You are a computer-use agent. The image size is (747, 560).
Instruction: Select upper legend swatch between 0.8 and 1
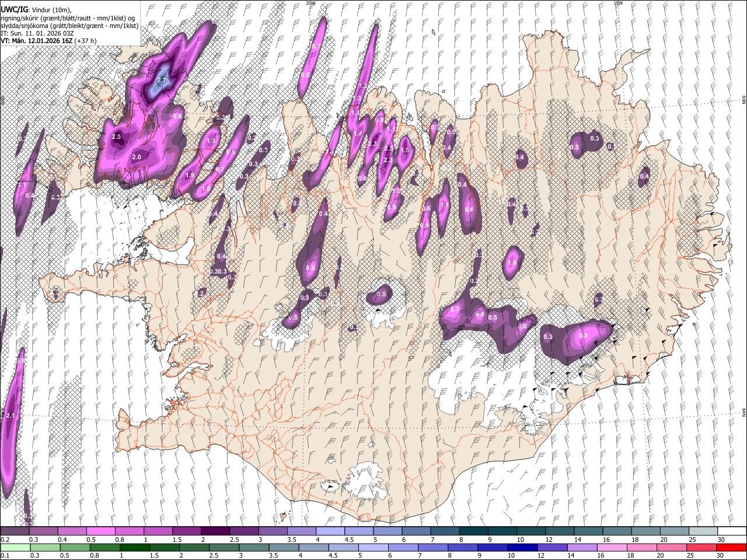click(129, 531)
